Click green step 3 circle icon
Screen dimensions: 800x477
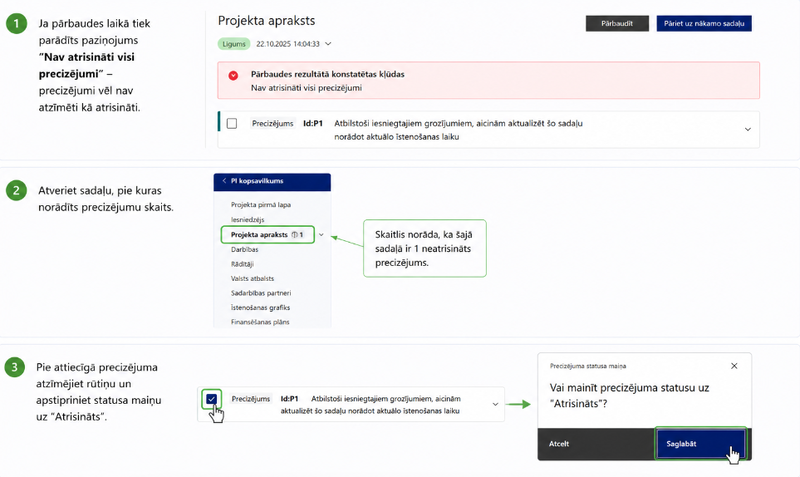(14, 367)
